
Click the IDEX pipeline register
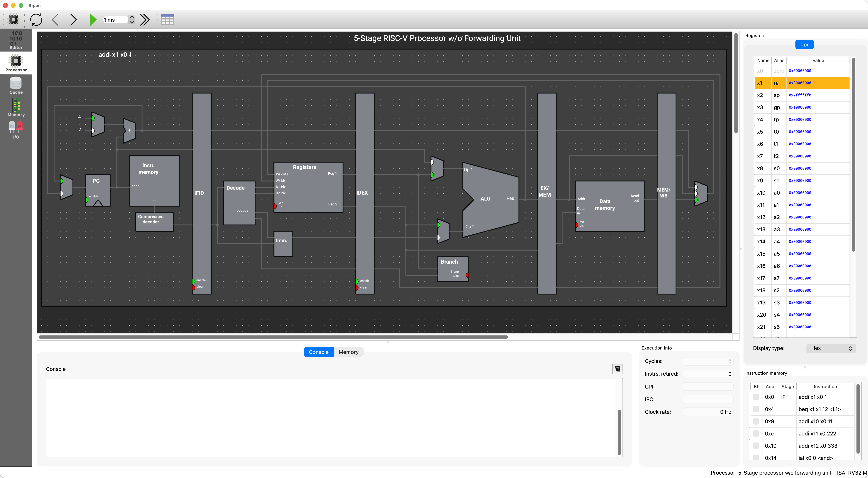(365, 193)
